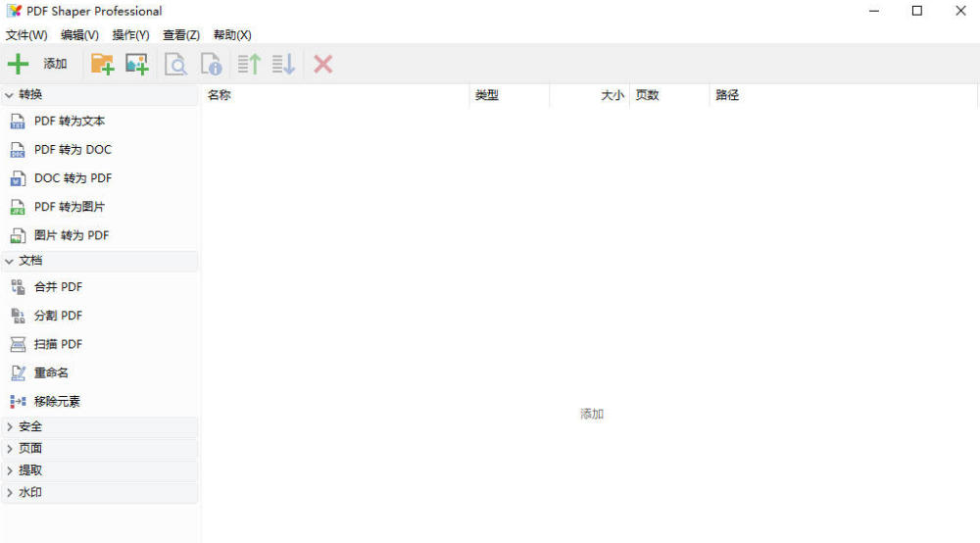Select 合并 PDF label
The width and height of the screenshot is (980, 543).
pyautogui.click(x=58, y=287)
